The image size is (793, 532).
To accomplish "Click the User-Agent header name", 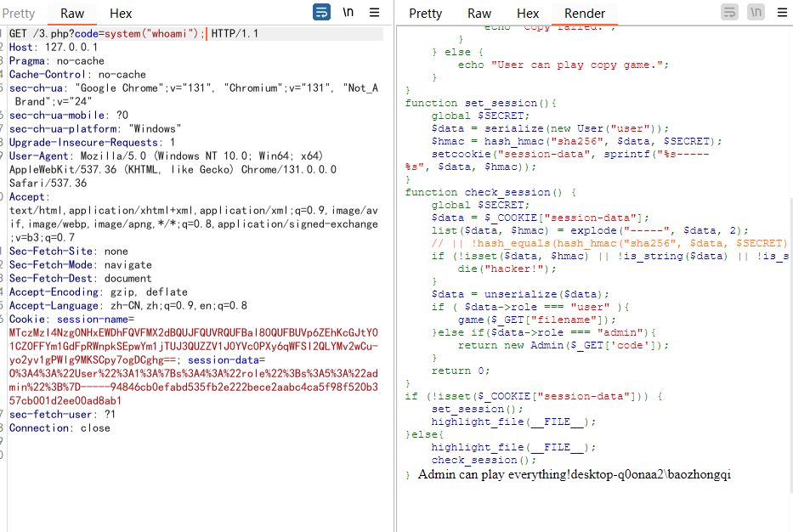I will click(41, 156).
